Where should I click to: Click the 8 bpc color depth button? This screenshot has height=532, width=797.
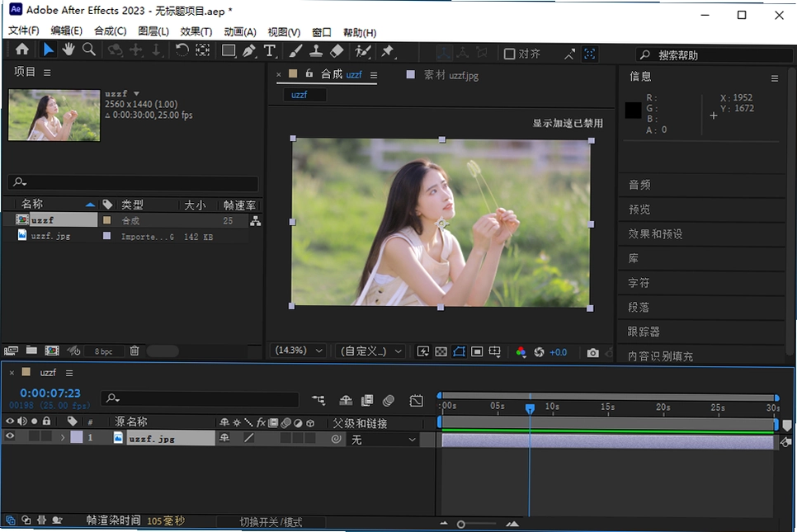click(x=103, y=351)
